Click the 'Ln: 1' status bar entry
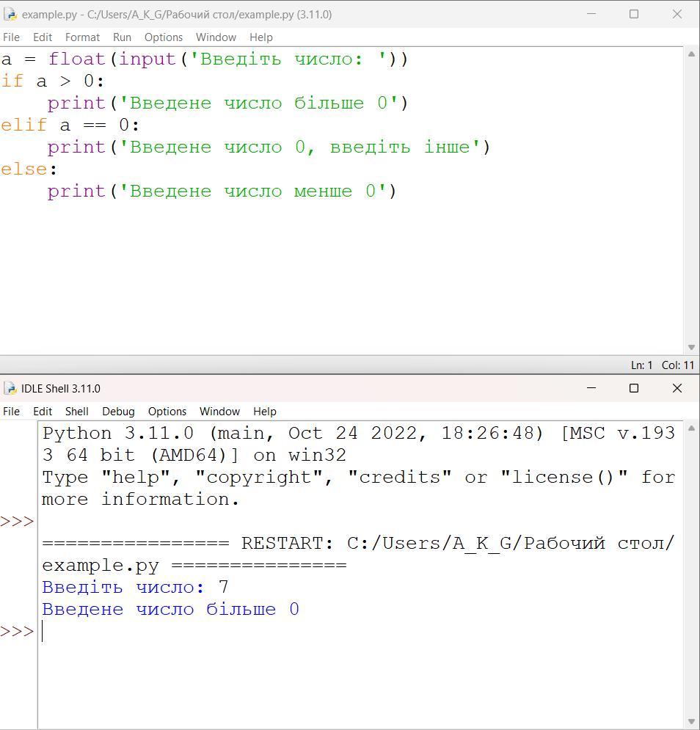Screen dimensions: 700x730 point(642,365)
